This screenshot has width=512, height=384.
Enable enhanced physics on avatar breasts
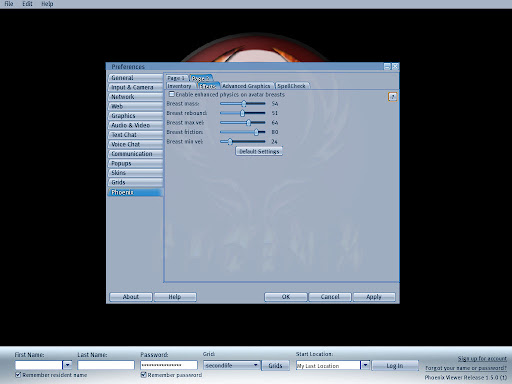pos(172,94)
